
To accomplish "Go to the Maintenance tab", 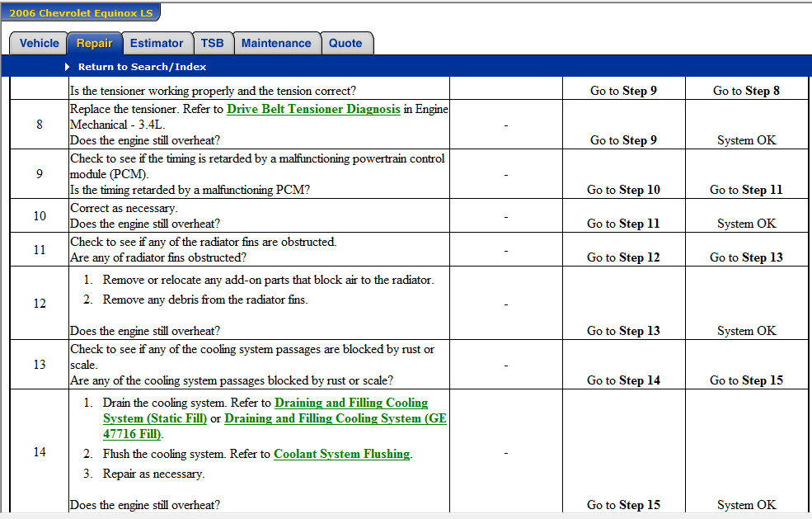I will click(276, 43).
